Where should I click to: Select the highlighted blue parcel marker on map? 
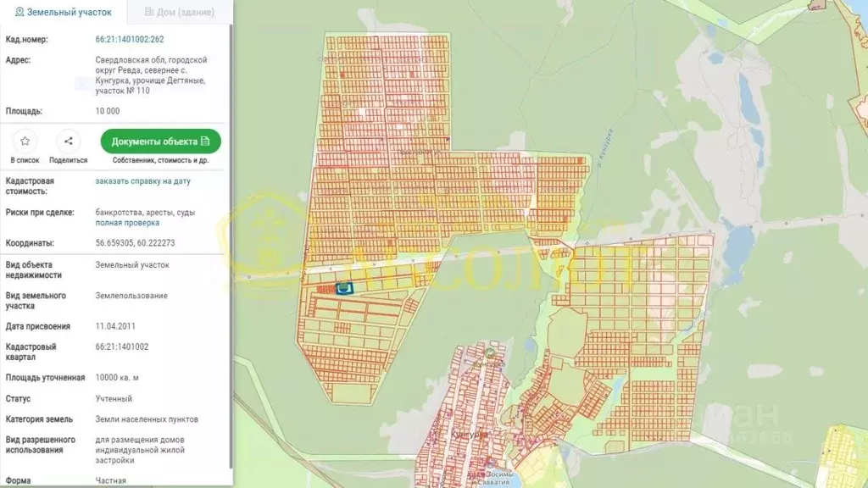pyautogui.click(x=345, y=289)
